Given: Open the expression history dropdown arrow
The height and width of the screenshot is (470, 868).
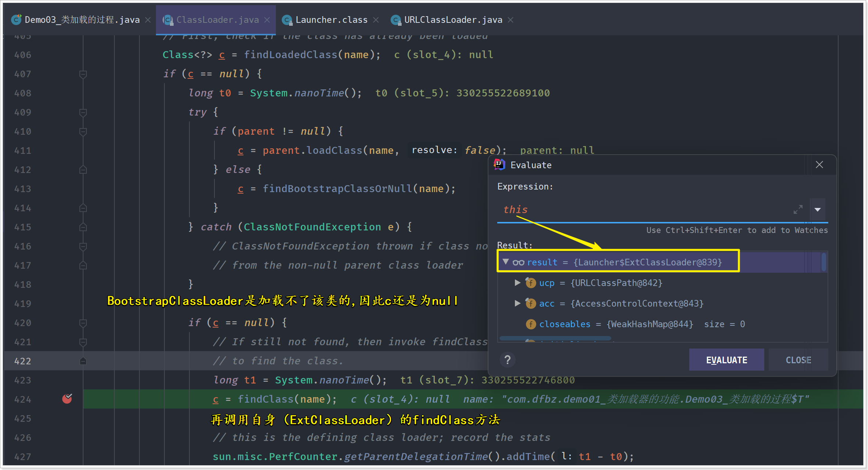Looking at the screenshot, I should point(817,209).
